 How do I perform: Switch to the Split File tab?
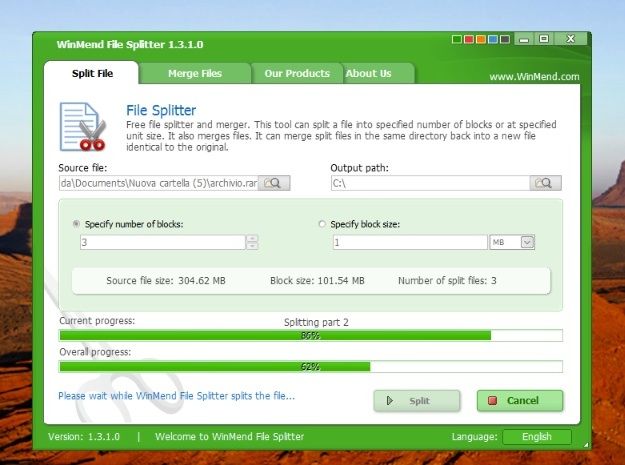pos(92,73)
